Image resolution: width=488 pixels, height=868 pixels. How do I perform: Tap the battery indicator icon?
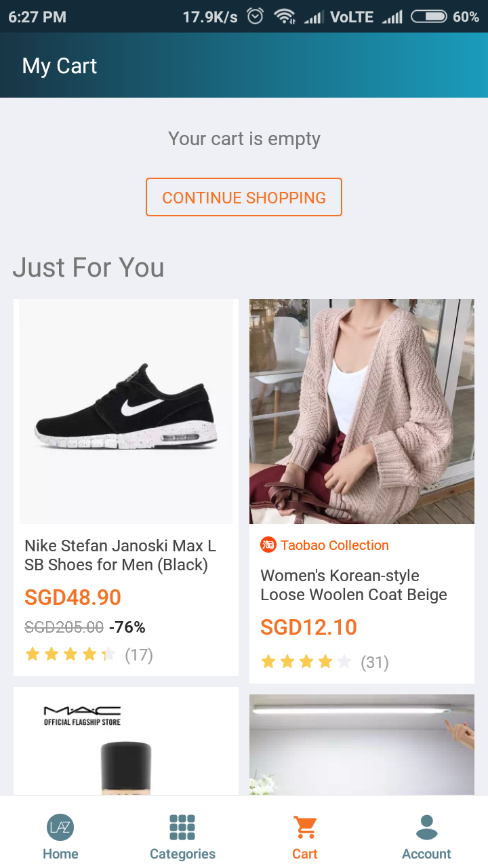pos(428,16)
